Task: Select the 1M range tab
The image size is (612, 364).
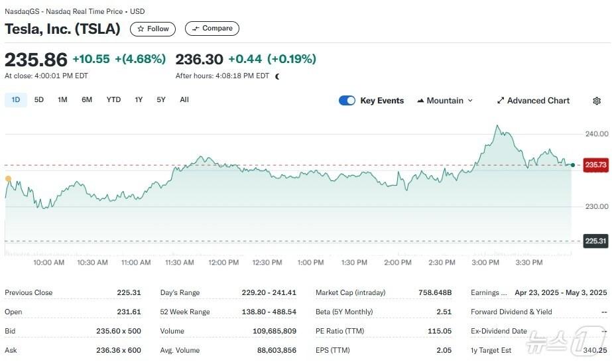Action: 62,100
